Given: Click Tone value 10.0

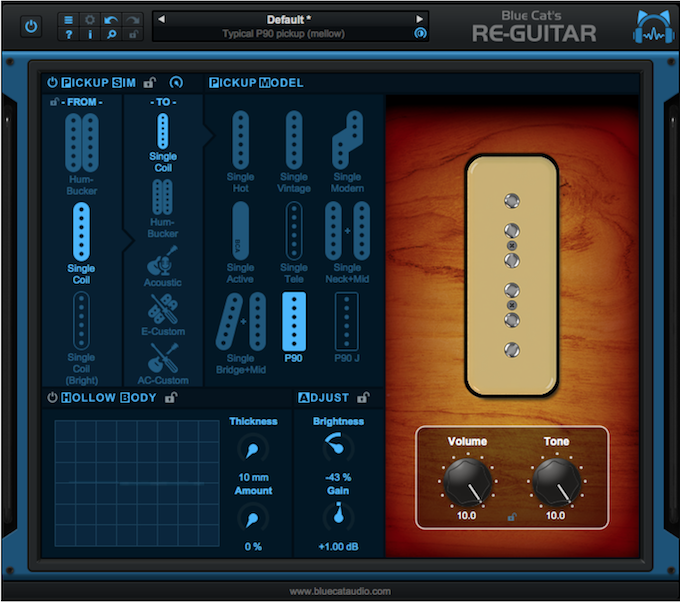Looking at the screenshot, I should coord(555,516).
